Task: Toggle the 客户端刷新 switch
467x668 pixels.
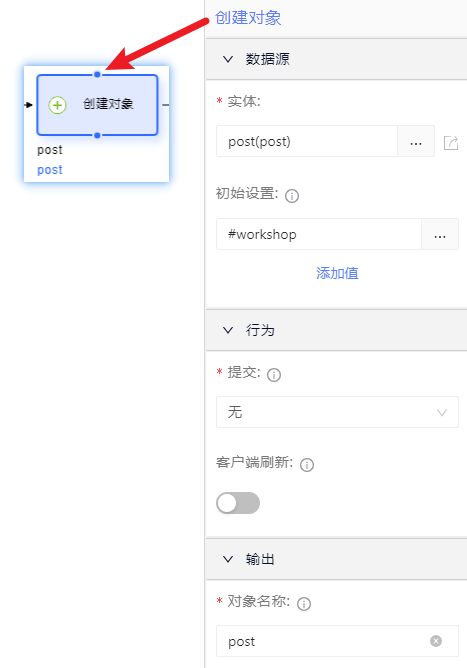Action: (x=238, y=503)
